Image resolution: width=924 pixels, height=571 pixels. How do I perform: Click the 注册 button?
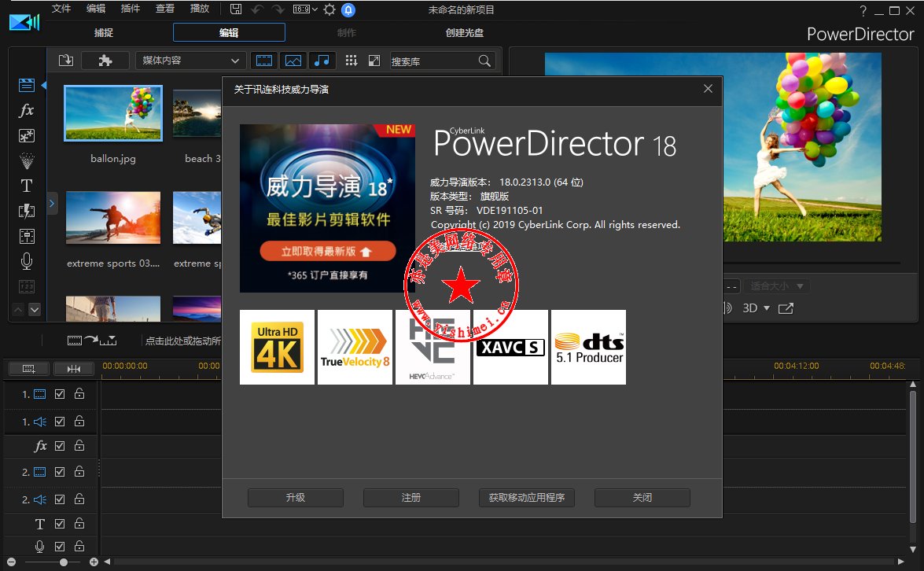pos(411,498)
